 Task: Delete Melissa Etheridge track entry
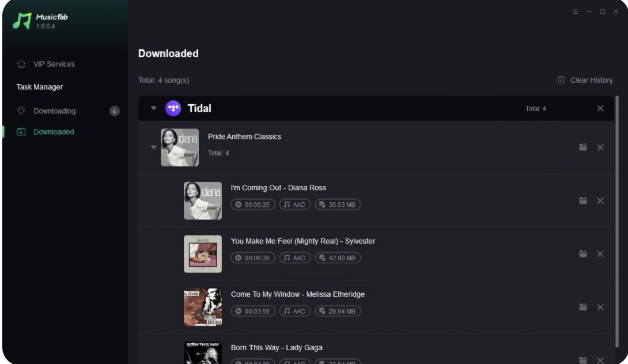tap(600, 307)
